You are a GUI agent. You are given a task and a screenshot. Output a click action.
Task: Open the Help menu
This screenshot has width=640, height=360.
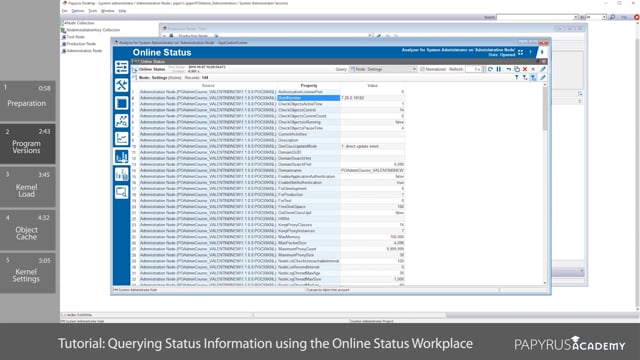pyautogui.click(x=122, y=11)
